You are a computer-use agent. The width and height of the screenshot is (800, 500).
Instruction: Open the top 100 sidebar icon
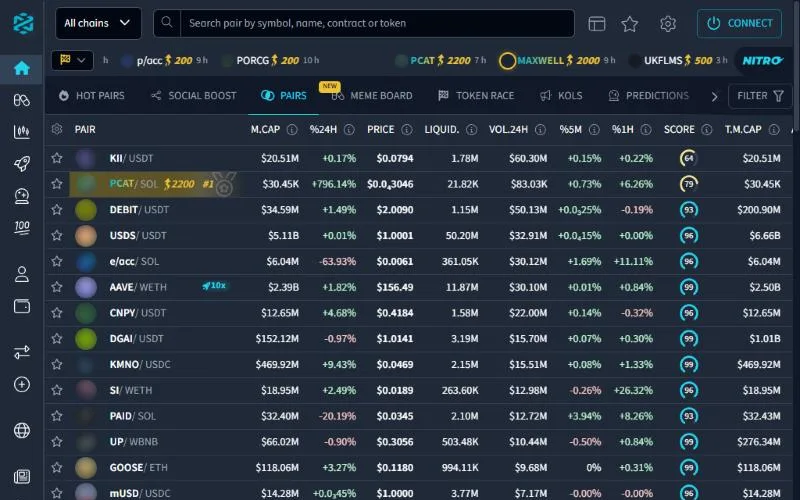click(x=21, y=228)
